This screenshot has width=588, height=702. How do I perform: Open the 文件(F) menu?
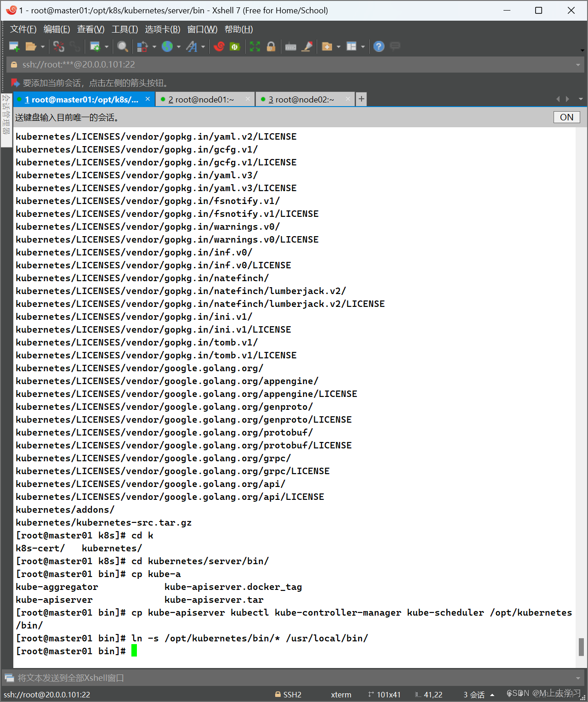[x=23, y=29]
